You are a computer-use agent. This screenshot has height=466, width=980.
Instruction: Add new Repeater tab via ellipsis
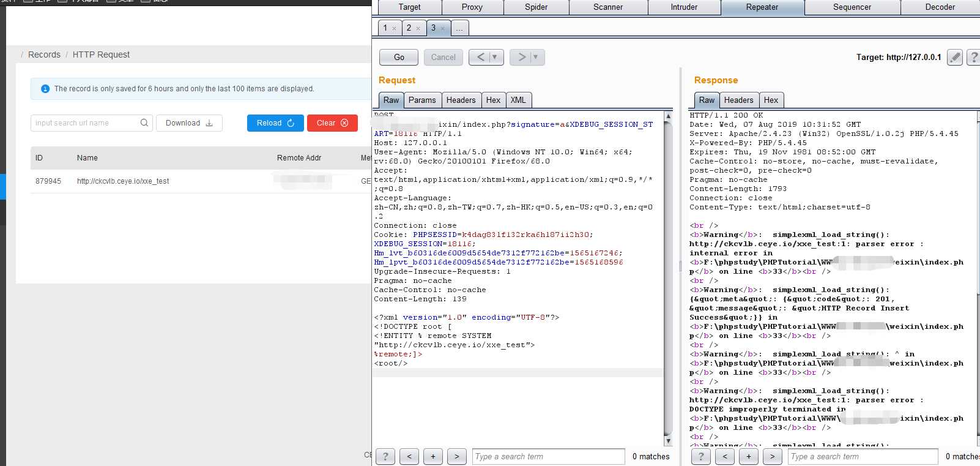(459, 28)
